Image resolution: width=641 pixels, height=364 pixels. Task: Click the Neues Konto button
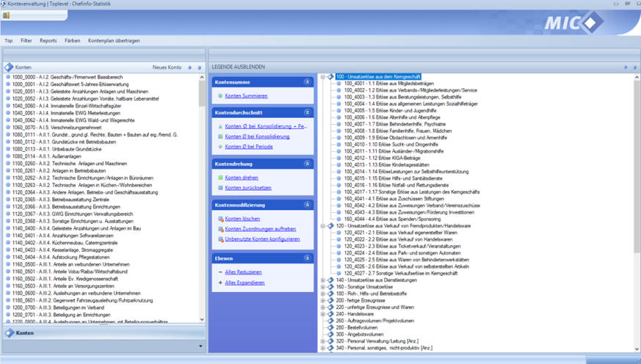pyautogui.click(x=167, y=67)
